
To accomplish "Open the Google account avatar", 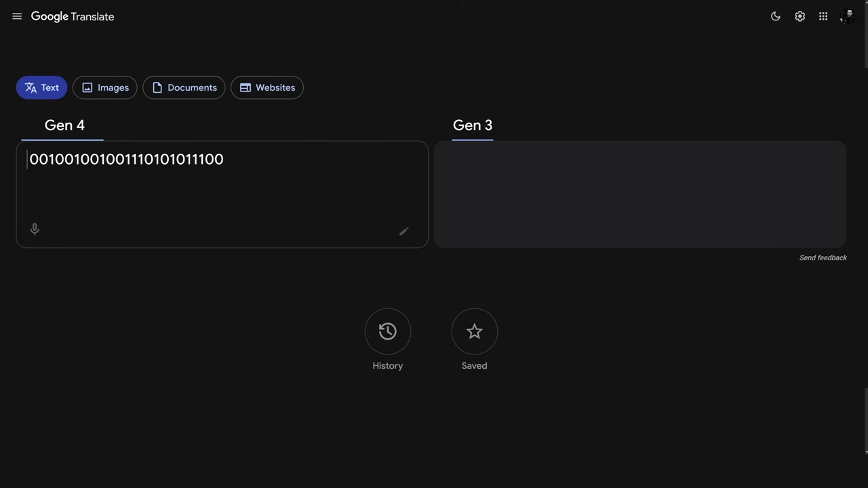I will tap(847, 16).
